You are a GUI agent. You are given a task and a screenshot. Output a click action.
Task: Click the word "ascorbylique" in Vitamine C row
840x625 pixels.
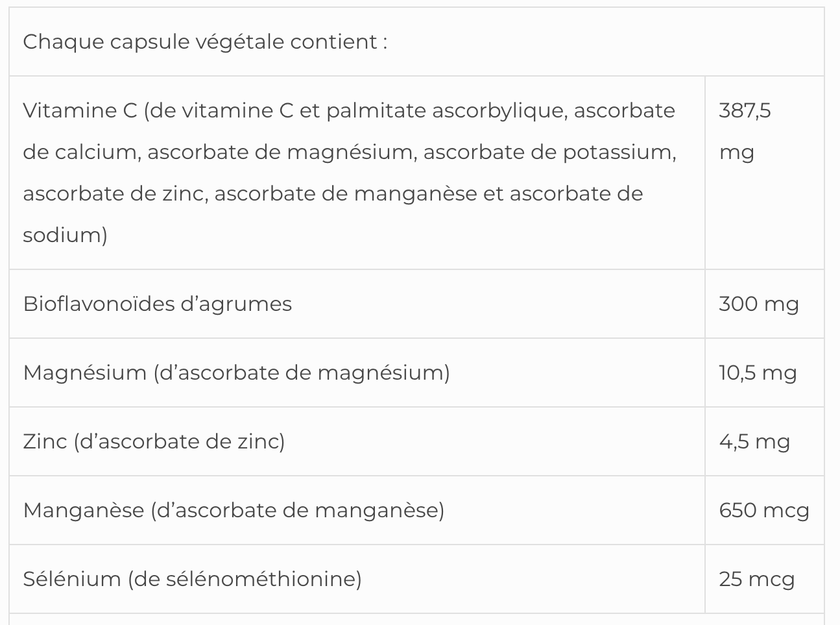[x=499, y=110]
